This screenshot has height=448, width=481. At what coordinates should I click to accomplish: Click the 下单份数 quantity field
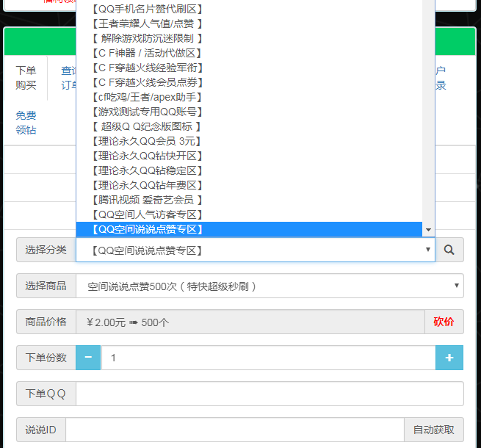coord(268,358)
